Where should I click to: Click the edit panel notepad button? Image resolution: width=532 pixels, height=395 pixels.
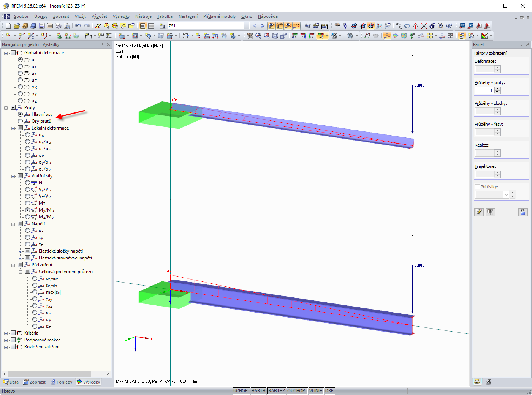click(479, 212)
